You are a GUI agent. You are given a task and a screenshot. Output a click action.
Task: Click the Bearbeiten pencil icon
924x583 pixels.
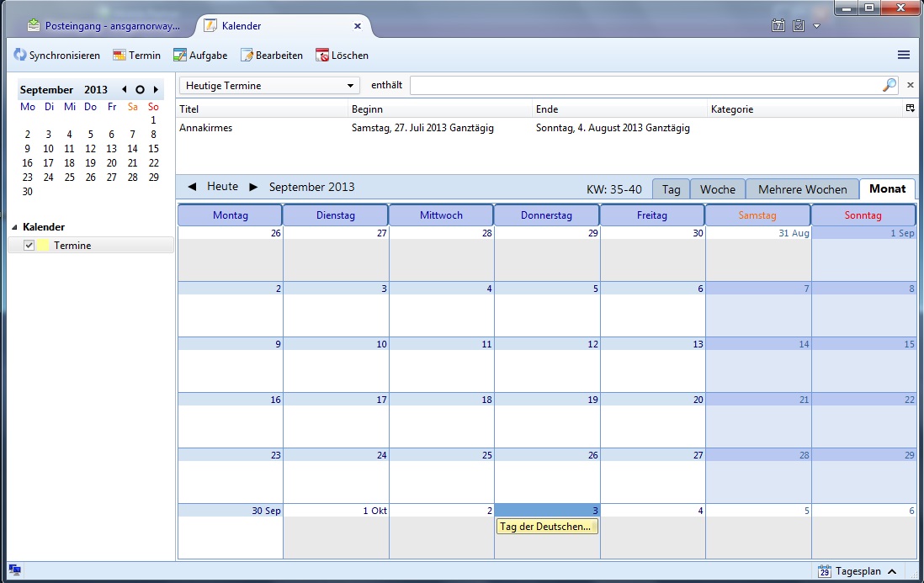pos(247,56)
